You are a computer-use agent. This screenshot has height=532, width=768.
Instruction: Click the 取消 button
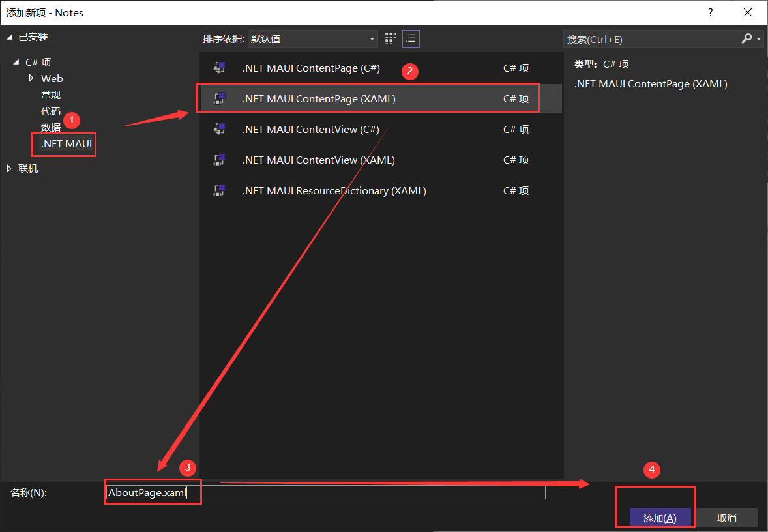tap(727, 518)
